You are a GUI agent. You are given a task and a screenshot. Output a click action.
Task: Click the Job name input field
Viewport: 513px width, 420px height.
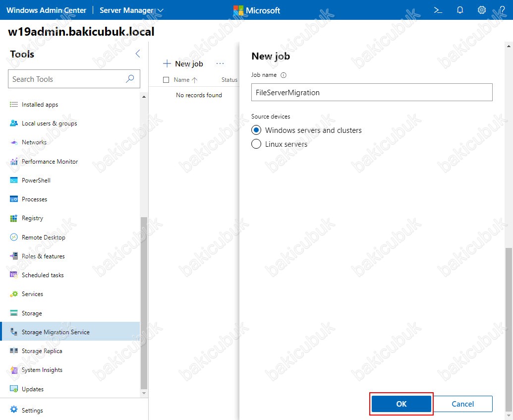click(x=372, y=92)
